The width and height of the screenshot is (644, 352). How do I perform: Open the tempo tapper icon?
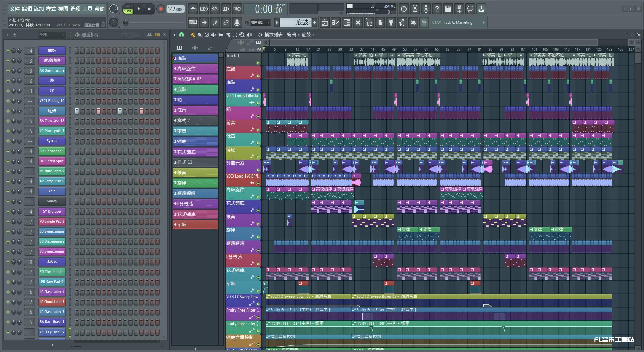(402, 22)
